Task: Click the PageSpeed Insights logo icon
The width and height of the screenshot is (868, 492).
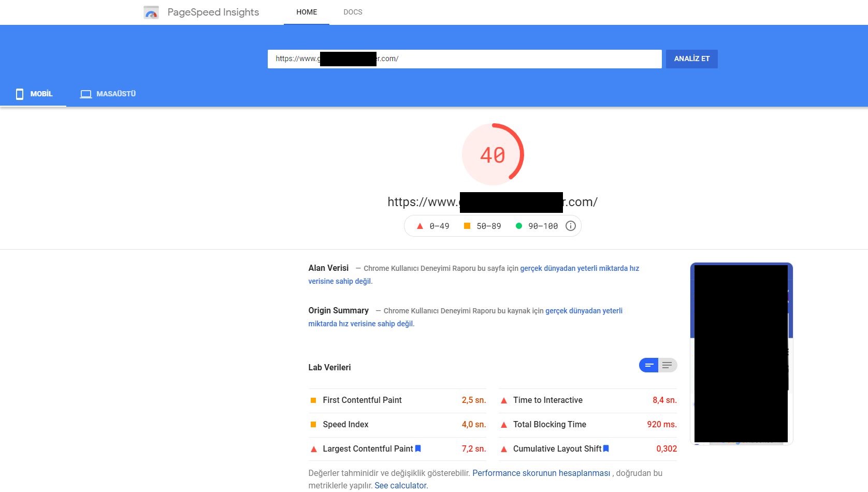Action: 151,12
